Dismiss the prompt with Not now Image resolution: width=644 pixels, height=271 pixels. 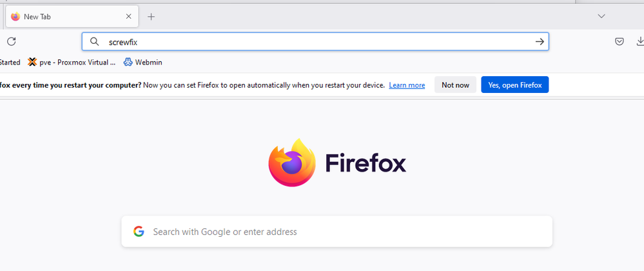point(455,85)
